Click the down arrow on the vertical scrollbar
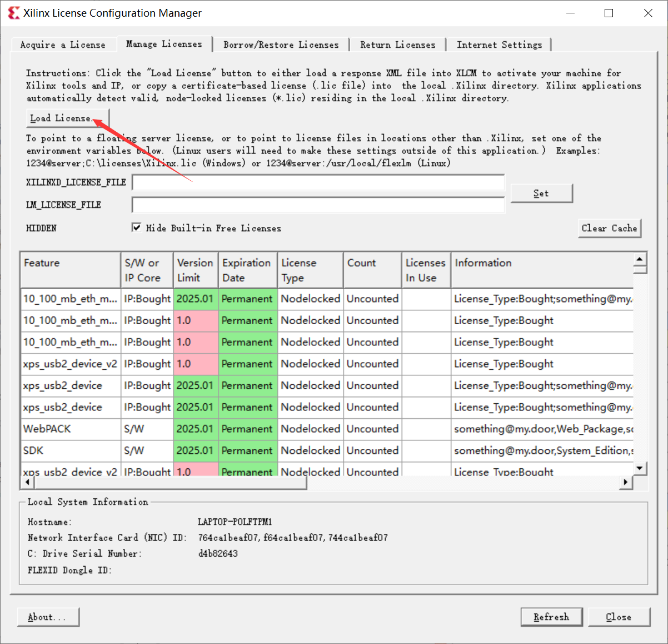668x644 pixels. point(640,469)
